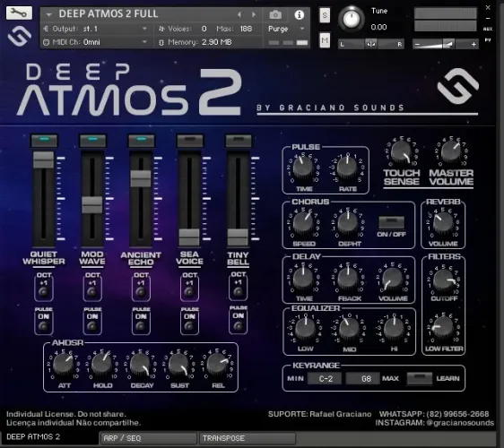The height and width of the screenshot is (448, 504).
Task: Toggle Ancient Echo Pulse On button
Action: click(141, 325)
